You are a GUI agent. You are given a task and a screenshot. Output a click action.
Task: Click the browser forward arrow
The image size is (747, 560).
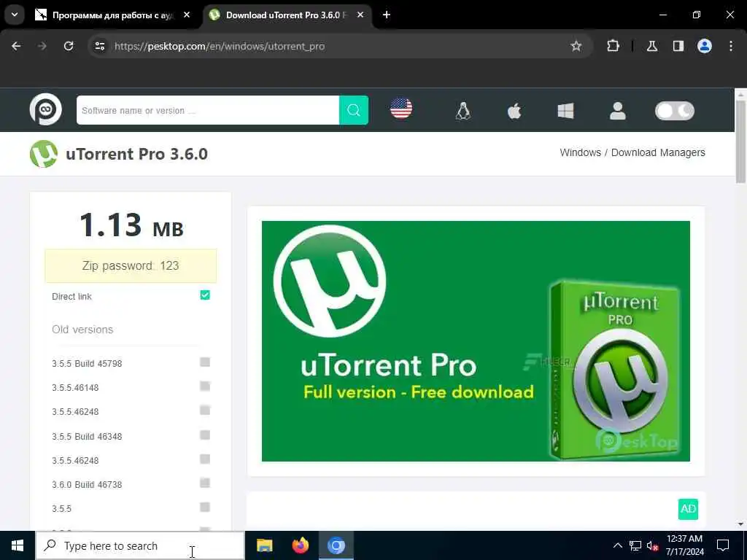[42, 46]
